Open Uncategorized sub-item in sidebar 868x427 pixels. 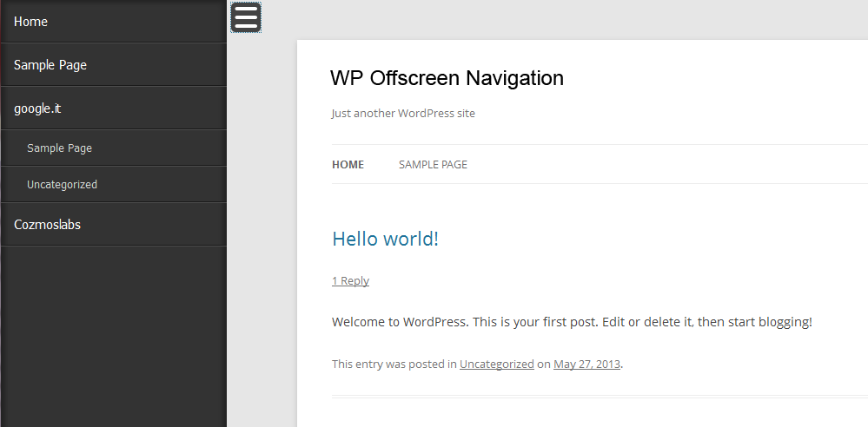tap(114, 185)
